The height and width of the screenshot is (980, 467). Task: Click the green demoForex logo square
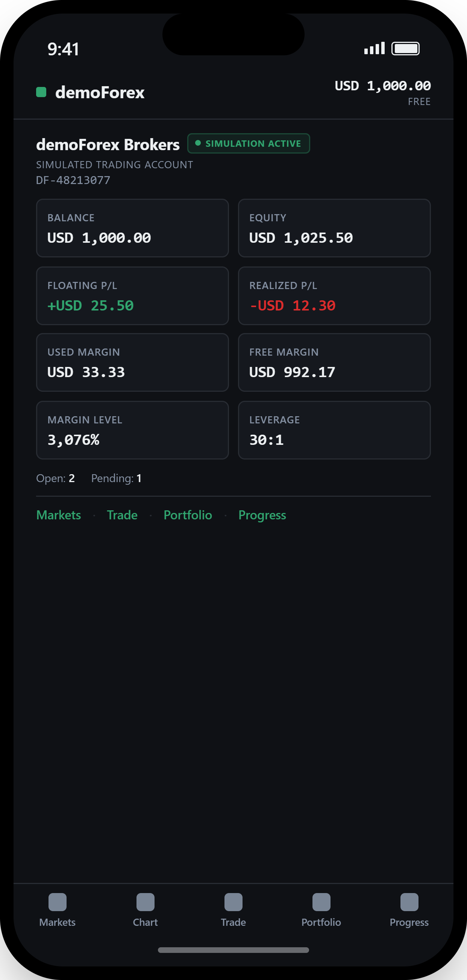[x=41, y=92]
